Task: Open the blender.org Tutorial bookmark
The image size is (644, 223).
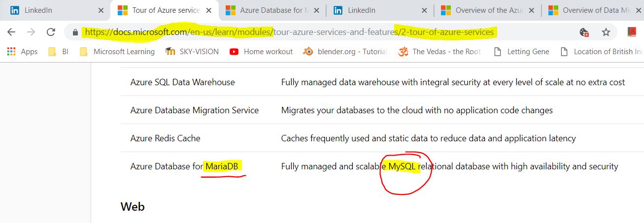Action: 345,52
